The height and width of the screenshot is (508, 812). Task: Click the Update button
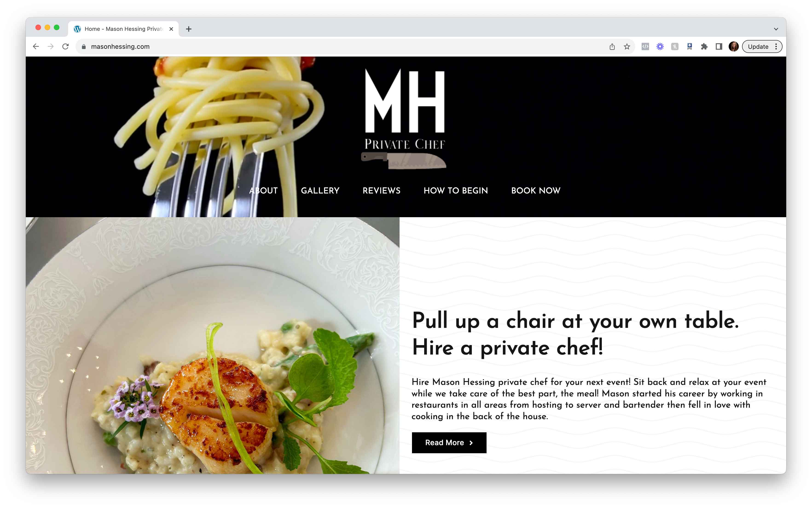click(x=758, y=47)
